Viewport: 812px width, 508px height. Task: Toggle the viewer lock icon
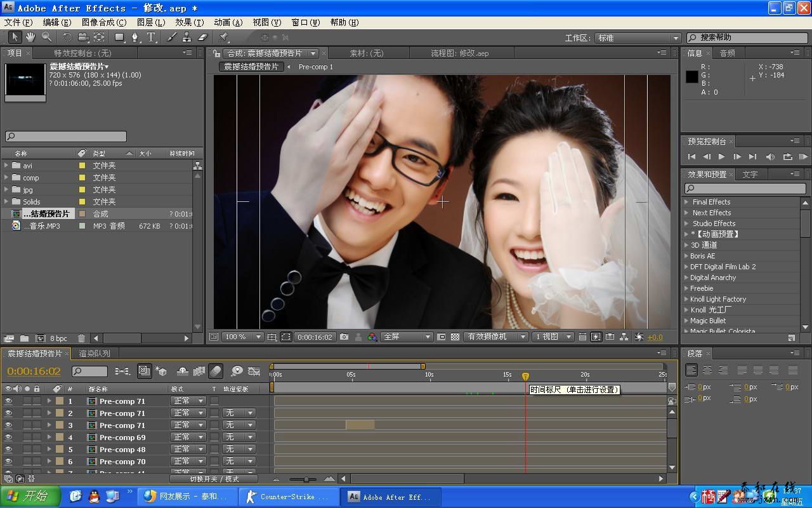coord(217,53)
